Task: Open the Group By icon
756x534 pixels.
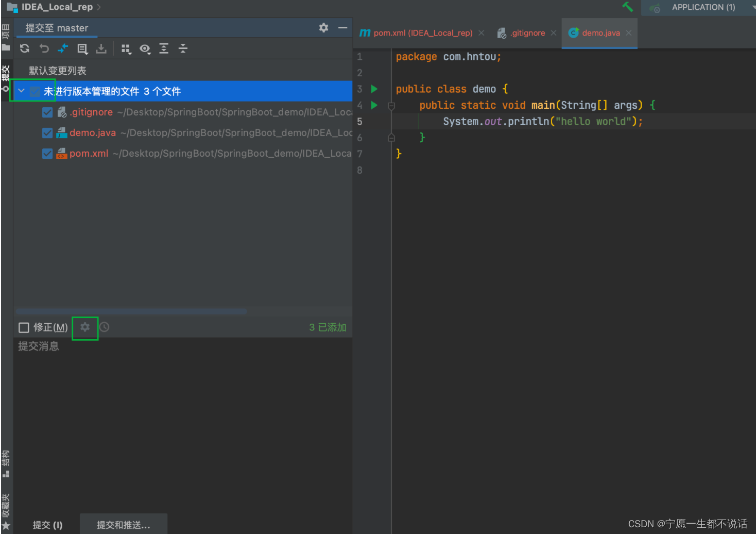Action: coord(126,49)
